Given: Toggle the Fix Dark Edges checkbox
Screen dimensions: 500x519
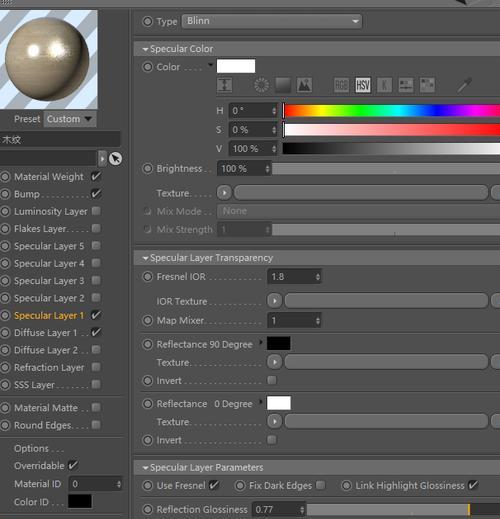Looking at the screenshot, I should point(320,485).
